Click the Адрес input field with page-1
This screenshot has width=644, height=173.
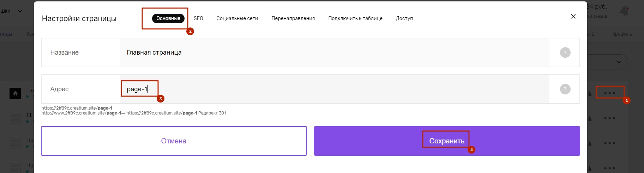click(x=335, y=89)
